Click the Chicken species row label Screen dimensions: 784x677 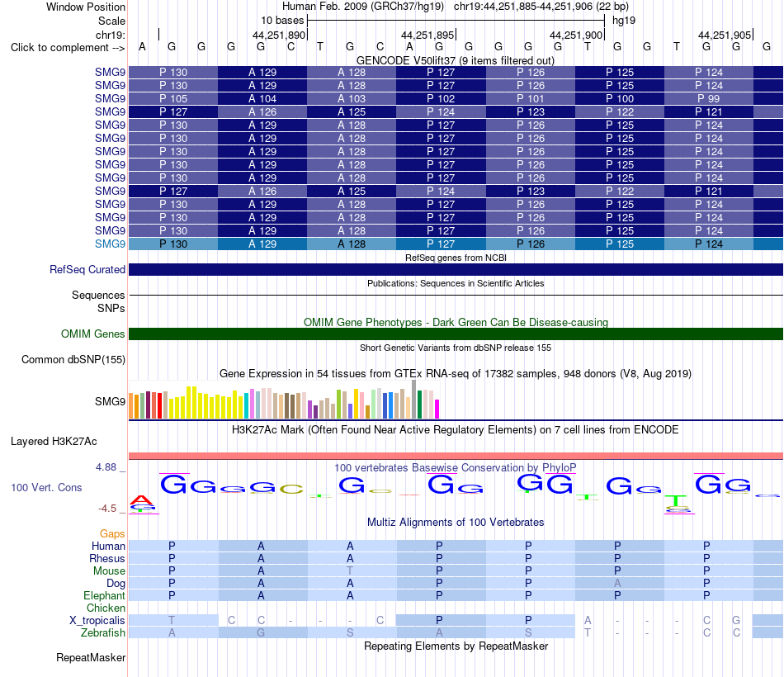point(106,608)
